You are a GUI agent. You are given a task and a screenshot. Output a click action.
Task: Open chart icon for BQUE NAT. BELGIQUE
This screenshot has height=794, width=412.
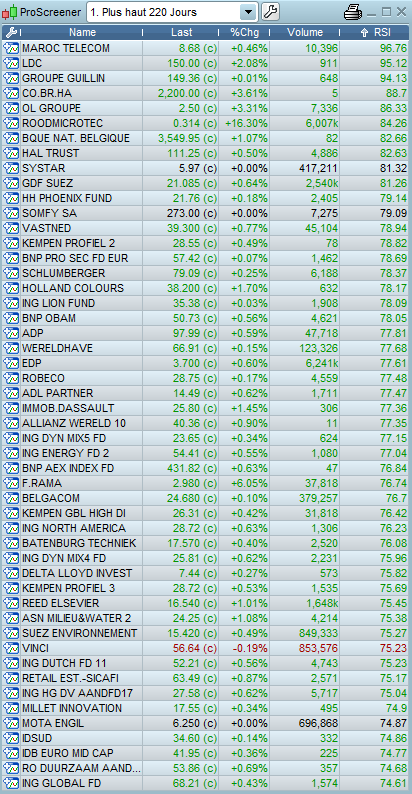[x=11, y=138]
